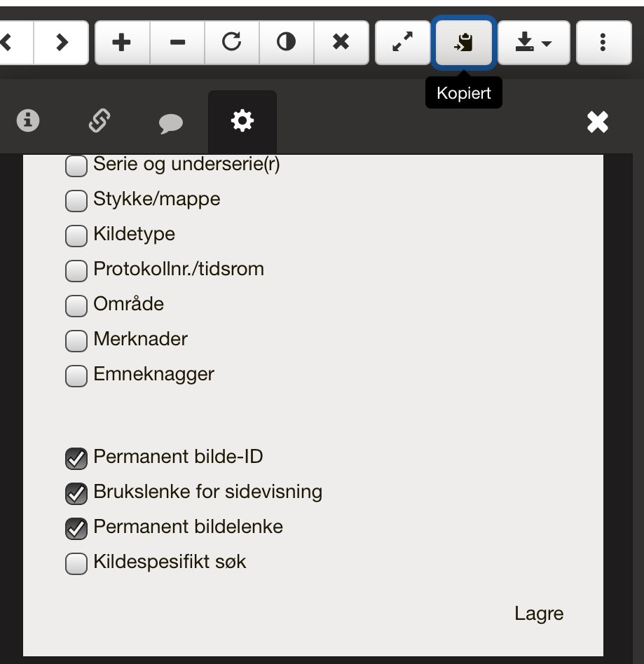The image size is (644, 664).
Task: Open the comments tab with speech bubble
Action: [x=170, y=123]
